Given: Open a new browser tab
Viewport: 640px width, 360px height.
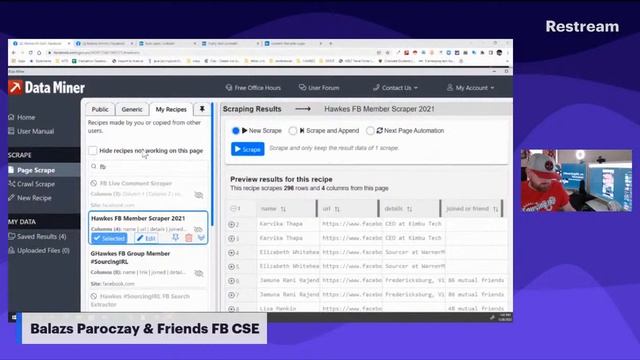Looking at the screenshot, I should 331,43.
